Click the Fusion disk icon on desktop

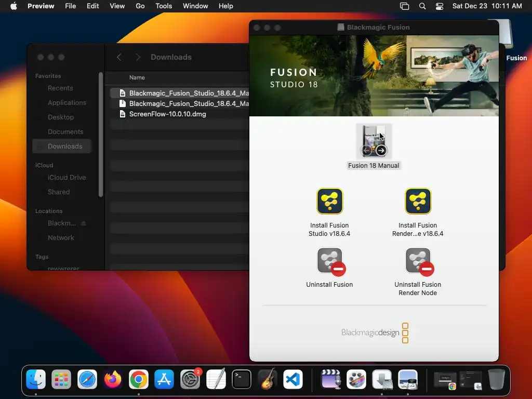(x=505, y=34)
